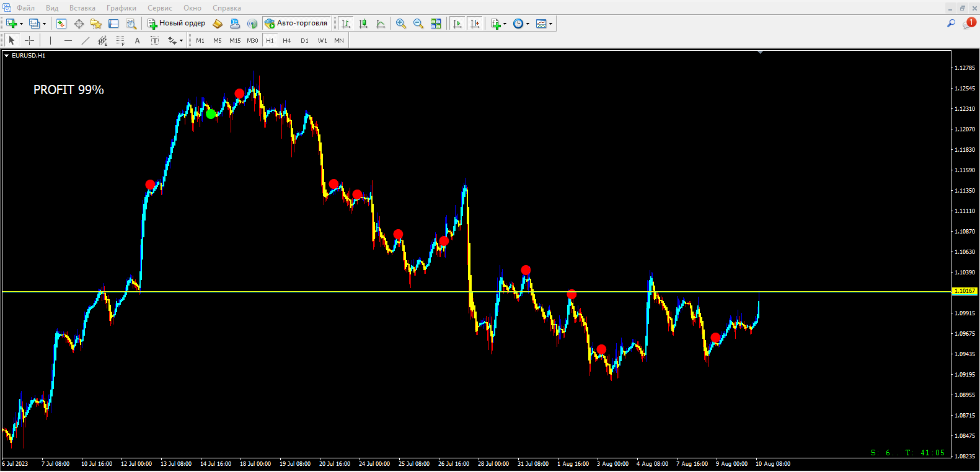Viewport: 980px width, 472px height.
Task: Open the Сервис menu
Action: (x=159, y=8)
